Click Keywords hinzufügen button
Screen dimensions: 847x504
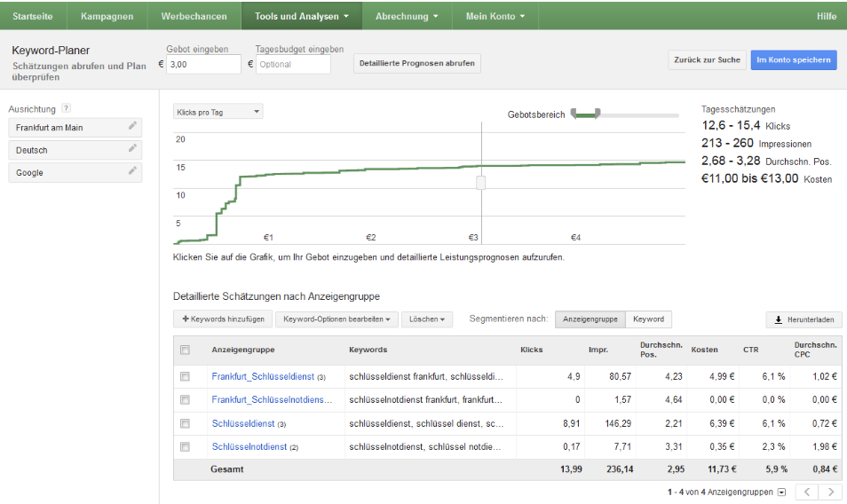tap(223, 319)
